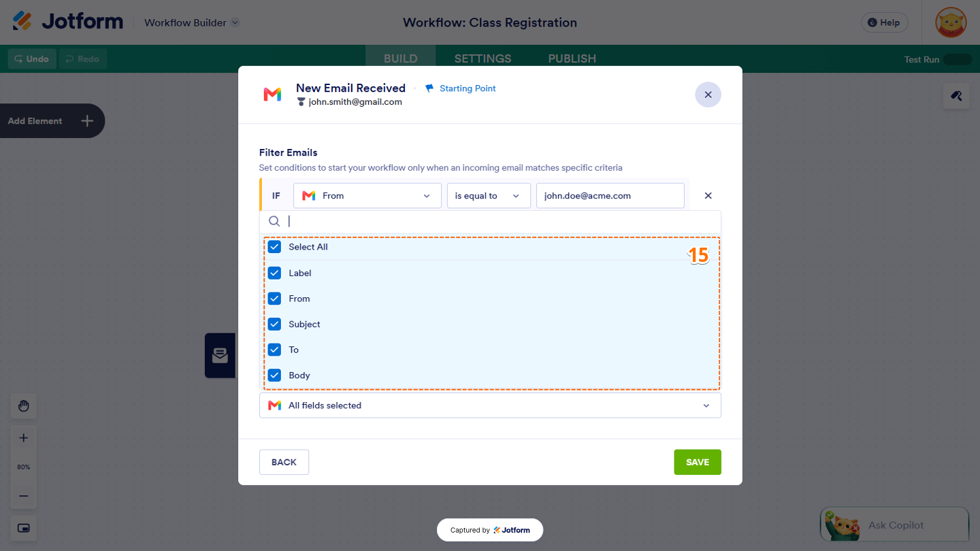The width and height of the screenshot is (980, 551).
Task: Click the inbox element icon on canvas
Action: 220,355
